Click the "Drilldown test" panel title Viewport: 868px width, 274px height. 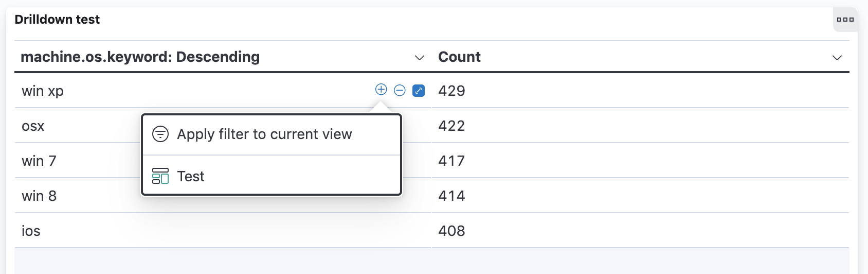[x=57, y=20]
